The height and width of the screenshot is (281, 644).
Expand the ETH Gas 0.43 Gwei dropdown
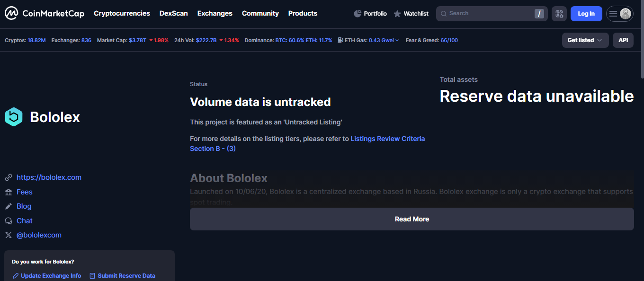click(x=384, y=40)
